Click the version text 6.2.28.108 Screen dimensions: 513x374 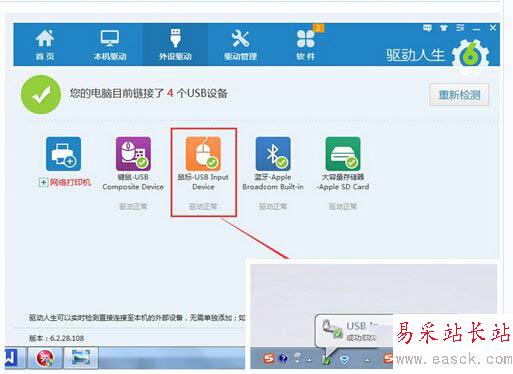pos(67,338)
